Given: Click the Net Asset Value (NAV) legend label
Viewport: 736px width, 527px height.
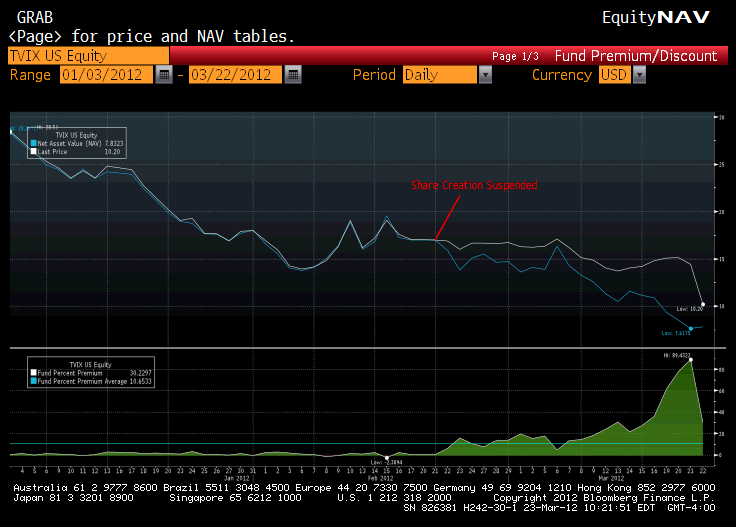Looking at the screenshot, I should (69, 144).
